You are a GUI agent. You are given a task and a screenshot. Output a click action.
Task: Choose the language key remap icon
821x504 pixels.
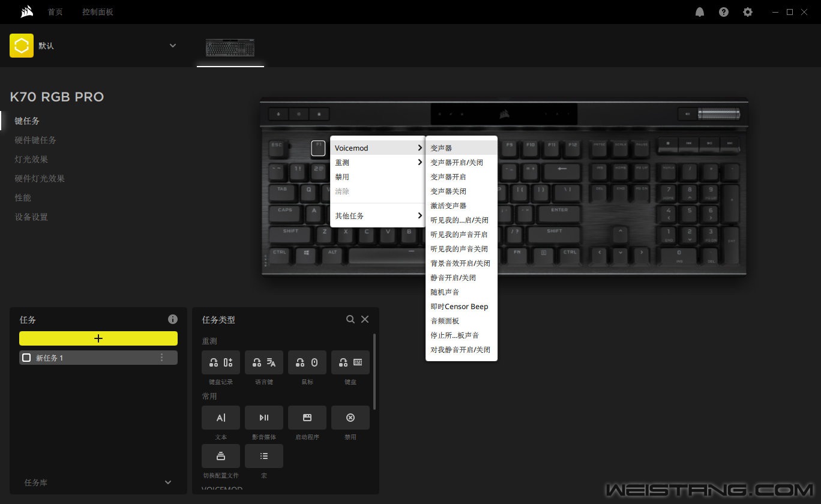(x=264, y=362)
